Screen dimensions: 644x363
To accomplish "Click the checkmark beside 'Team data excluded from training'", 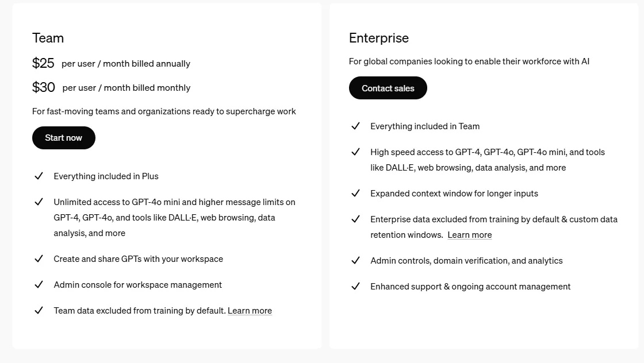I will (39, 310).
